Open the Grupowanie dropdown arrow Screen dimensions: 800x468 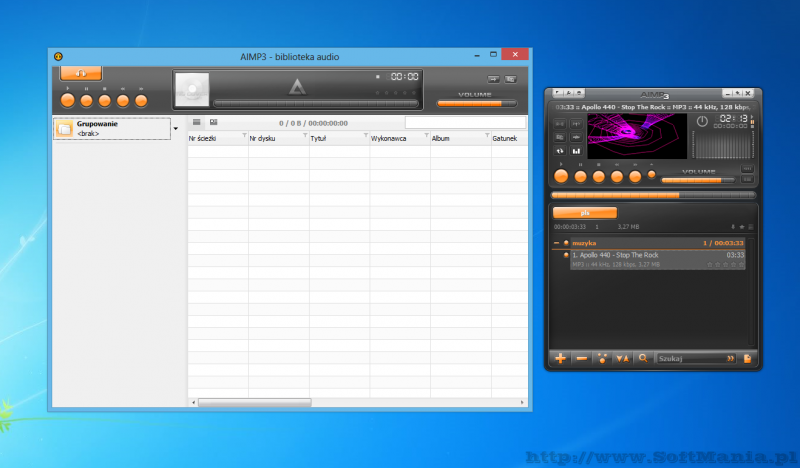coord(176,128)
